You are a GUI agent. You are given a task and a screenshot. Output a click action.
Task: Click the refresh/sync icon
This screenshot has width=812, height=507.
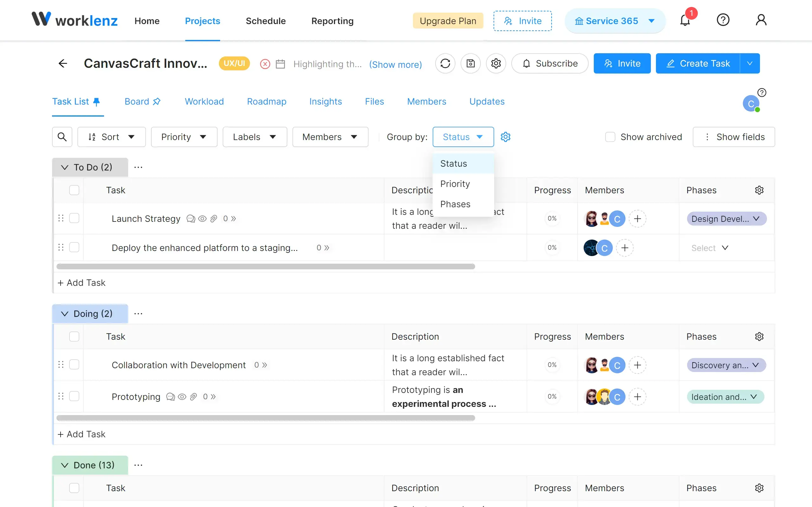(445, 63)
